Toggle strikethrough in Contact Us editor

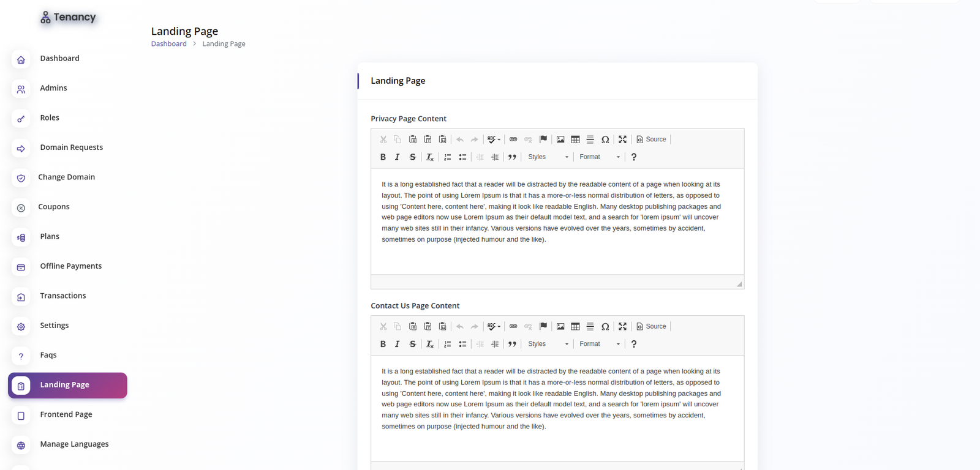412,343
